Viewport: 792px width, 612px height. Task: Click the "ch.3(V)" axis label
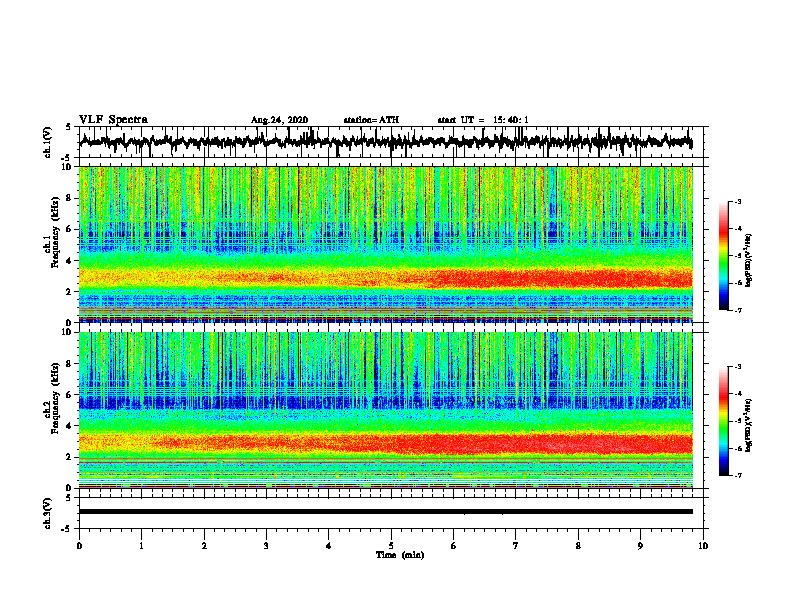[x=47, y=513]
